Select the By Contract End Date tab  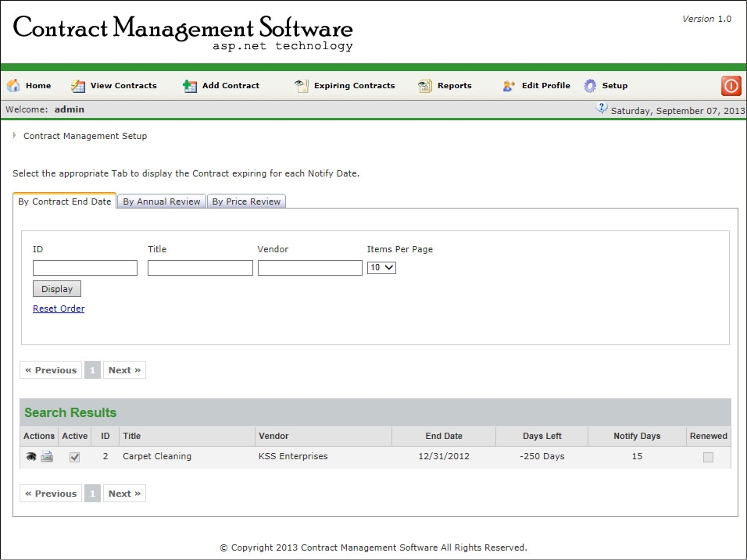click(x=64, y=201)
